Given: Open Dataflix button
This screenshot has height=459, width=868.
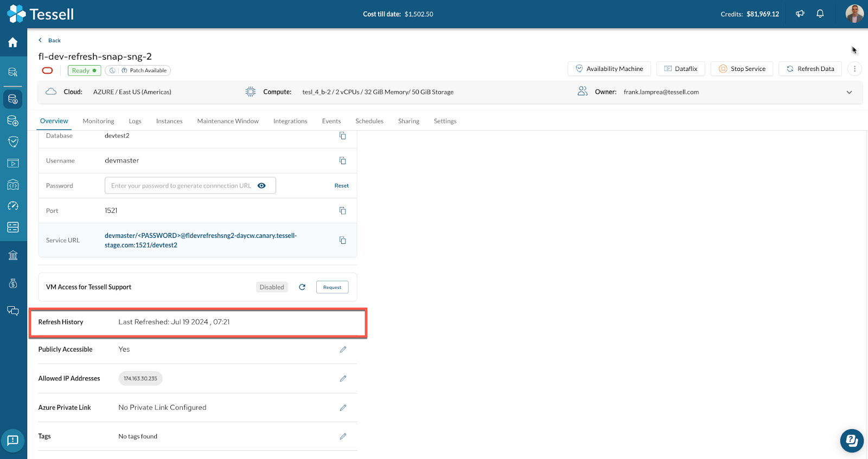Looking at the screenshot, I should (681, 69).
